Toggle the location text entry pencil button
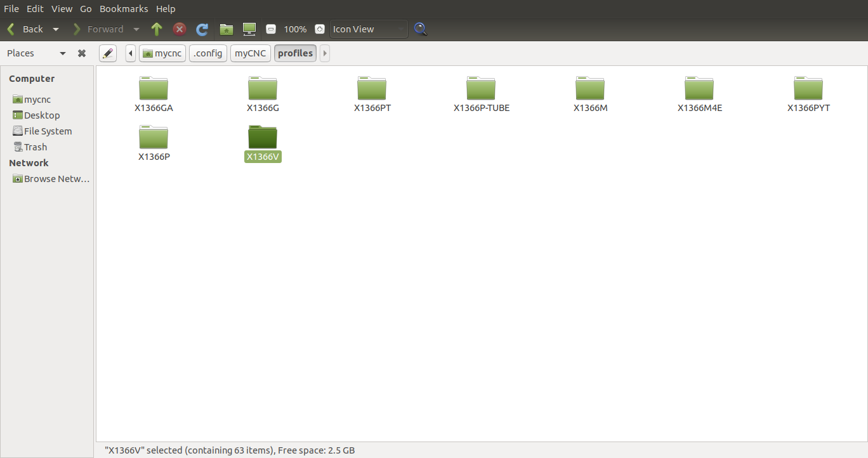868x458 pixels. (108, 53)
